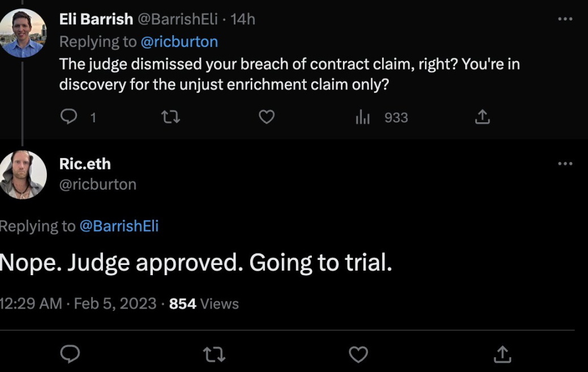Open more options on Ric.eth's tweet
Screen dimensions: 588x372
pos(565,164)
